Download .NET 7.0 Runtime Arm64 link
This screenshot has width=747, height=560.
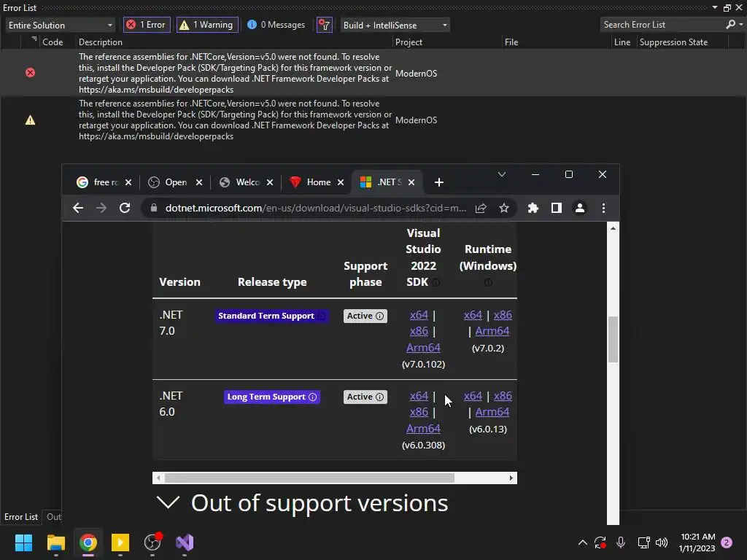click(492, 331)
